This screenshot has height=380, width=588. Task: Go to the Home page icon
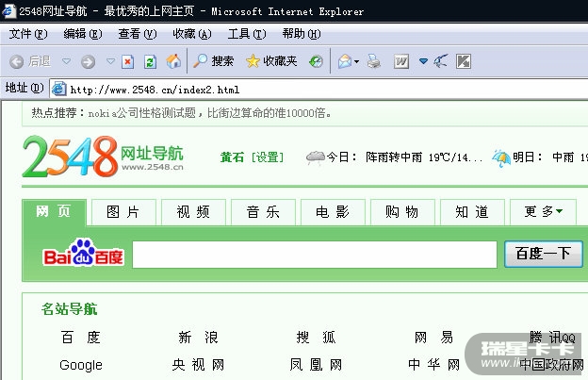pyautogui.click(x=173, y=61)
